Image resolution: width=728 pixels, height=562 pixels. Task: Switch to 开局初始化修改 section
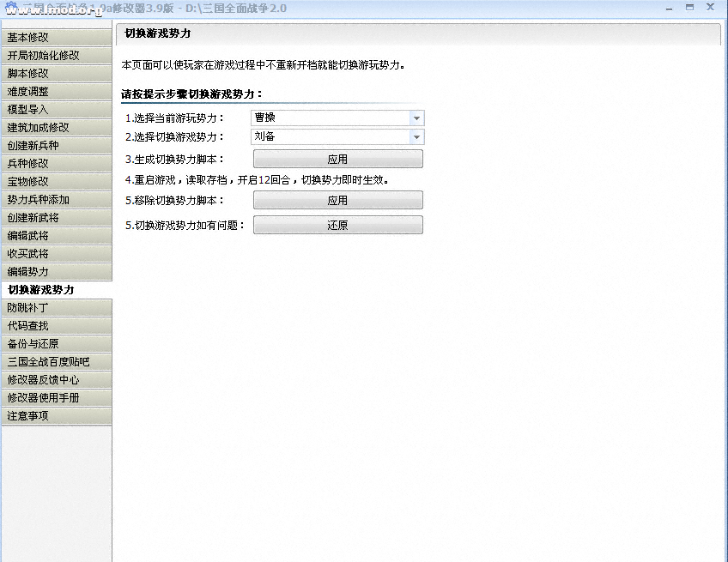click(56, 56)
